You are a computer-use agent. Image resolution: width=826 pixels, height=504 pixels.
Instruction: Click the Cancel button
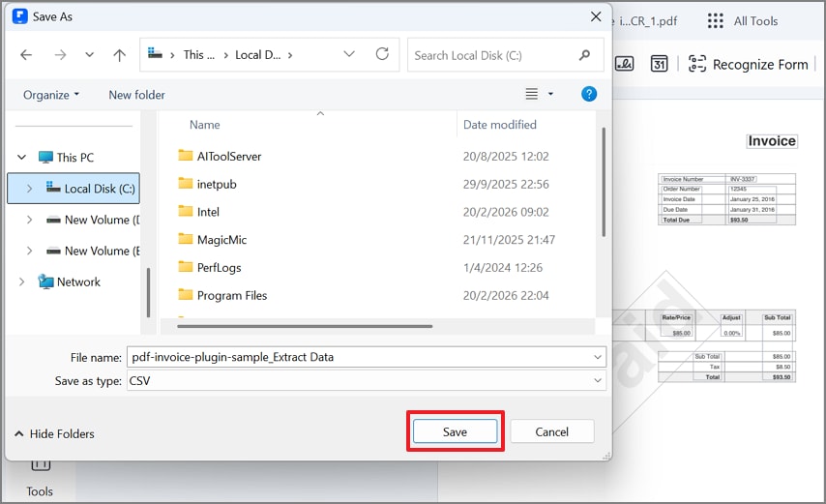coord(551,431)
